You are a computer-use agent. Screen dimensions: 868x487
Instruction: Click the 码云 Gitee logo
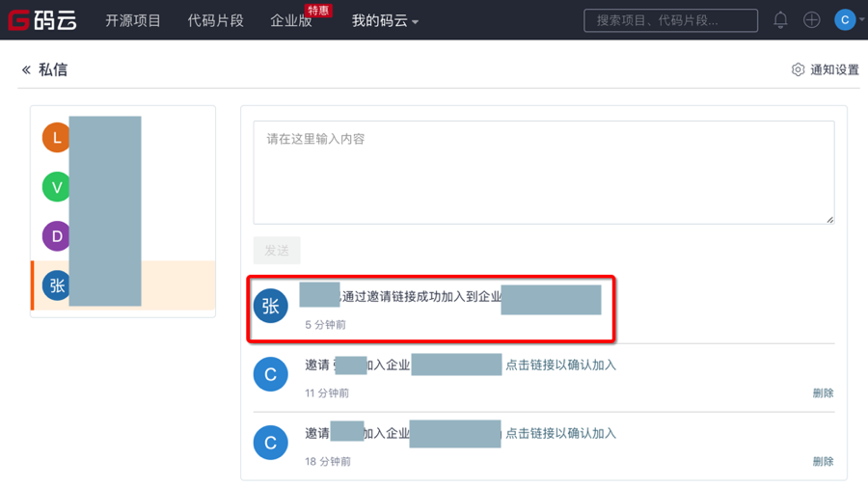click(x=42, y=19)
